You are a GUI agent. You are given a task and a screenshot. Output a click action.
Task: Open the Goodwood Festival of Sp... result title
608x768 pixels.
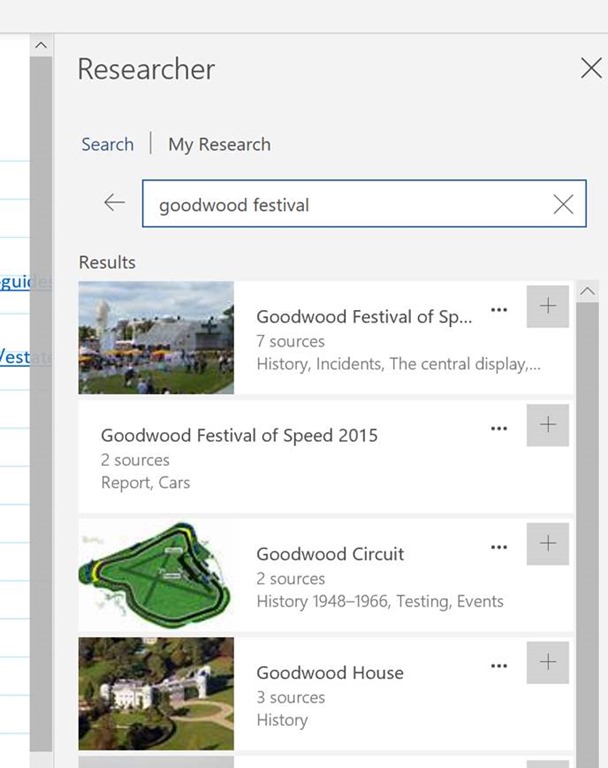364,317
